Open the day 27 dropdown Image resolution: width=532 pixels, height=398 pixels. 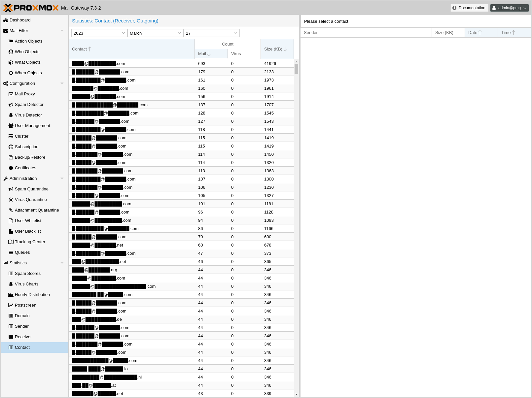[x=235, y=33]
